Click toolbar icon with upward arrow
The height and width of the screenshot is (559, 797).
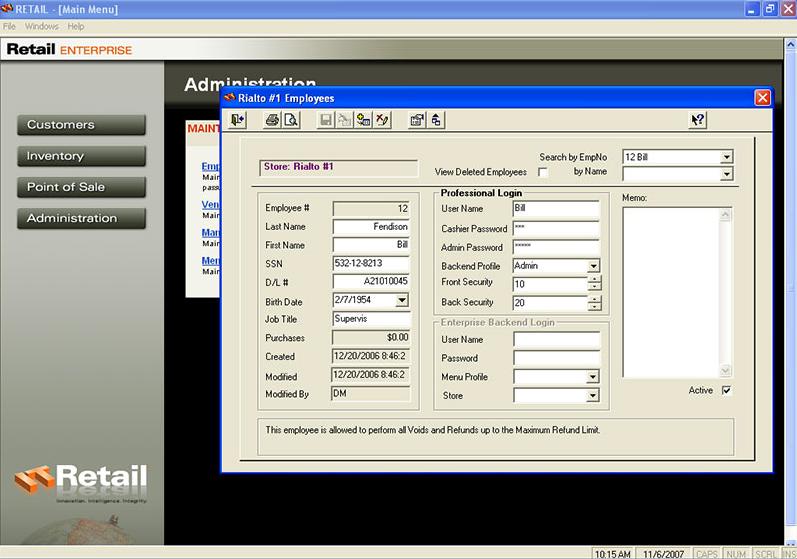436,120
